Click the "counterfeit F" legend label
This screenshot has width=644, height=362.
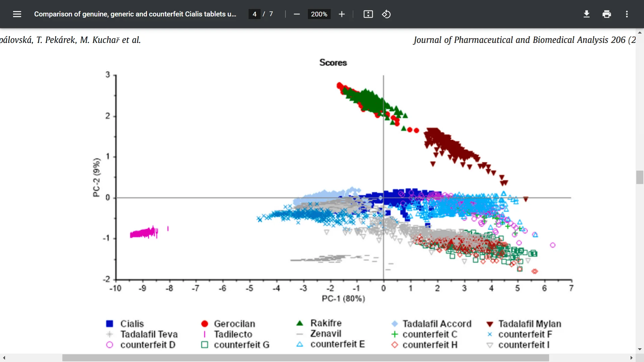[525, 334]
